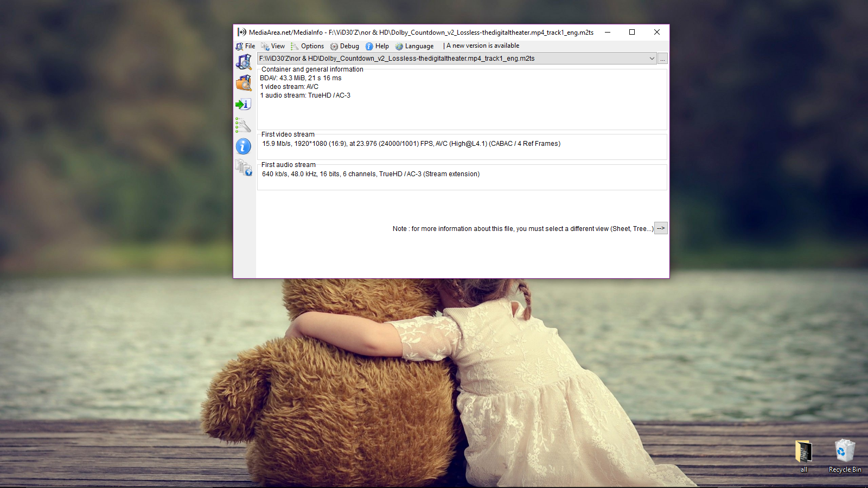868x488 pixels.
Task: Click the Export sidebar icon with green arrow
Action: tap(244, 104)
